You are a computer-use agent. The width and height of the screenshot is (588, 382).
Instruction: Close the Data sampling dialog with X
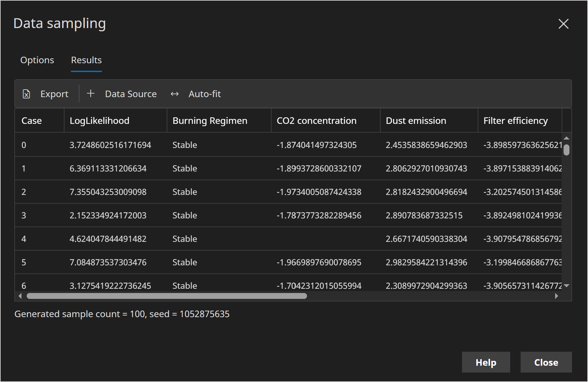tap(563, 24)
